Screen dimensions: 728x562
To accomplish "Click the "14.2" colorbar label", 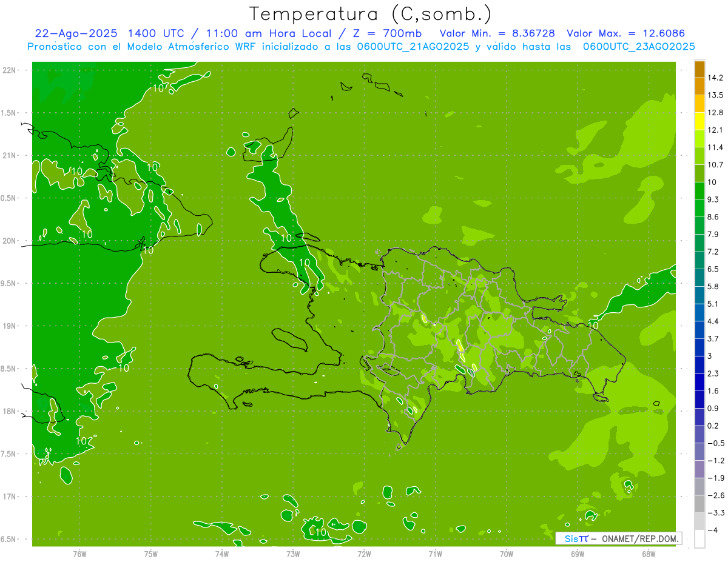I will (715, 78).
